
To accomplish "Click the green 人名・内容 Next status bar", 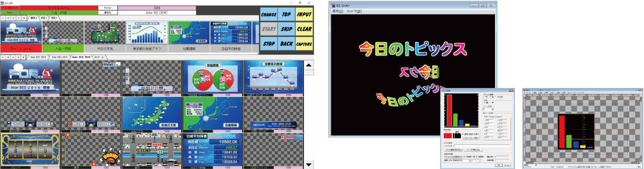I will point(59,13).
